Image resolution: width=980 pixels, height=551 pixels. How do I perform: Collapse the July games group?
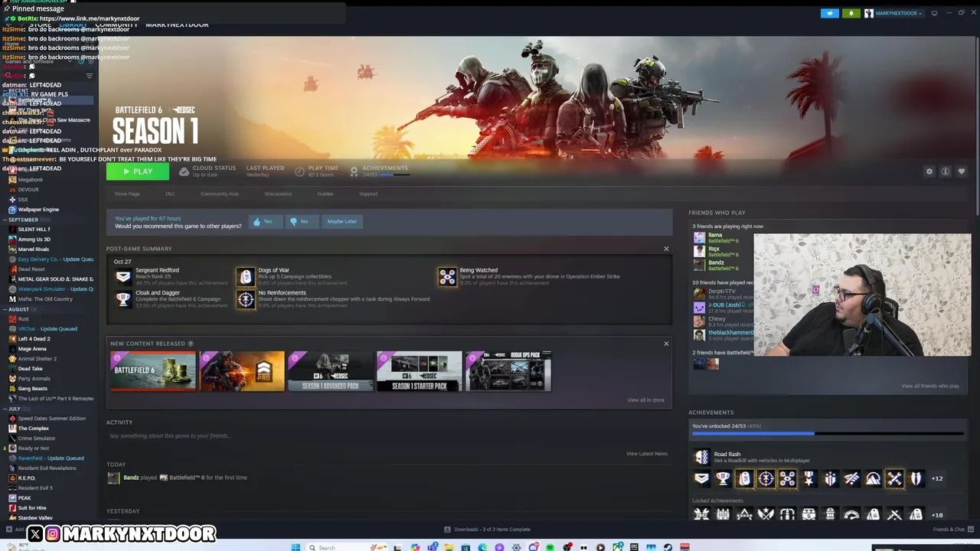(x=4, y=409)
